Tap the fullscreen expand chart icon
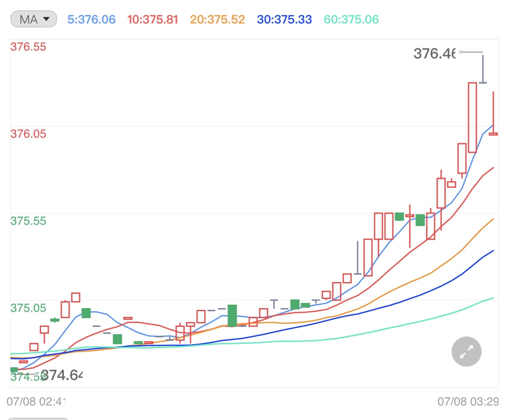The image size is (509, 420). coord(466,352)
